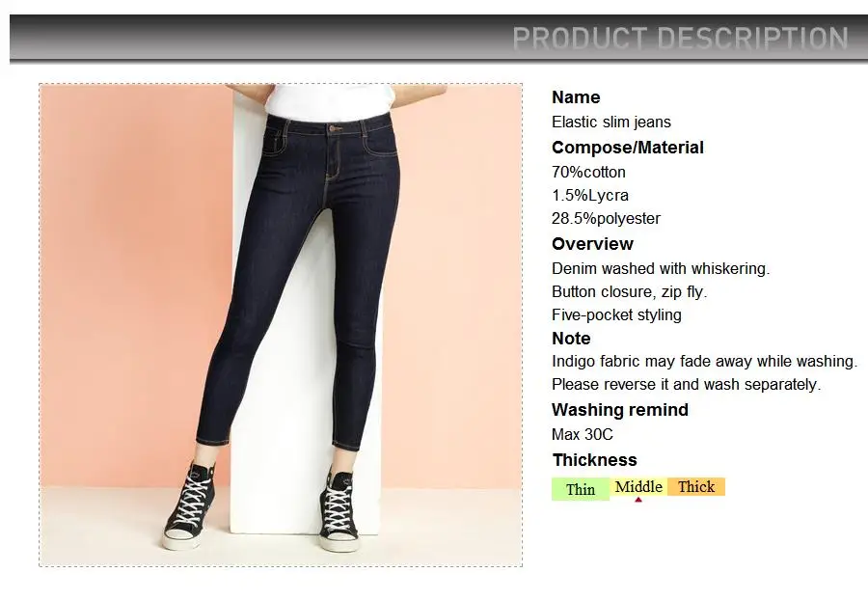Viewport: 868px width, 600px height.
Task: Open the jeans product photo
Action: coord(281,325)
